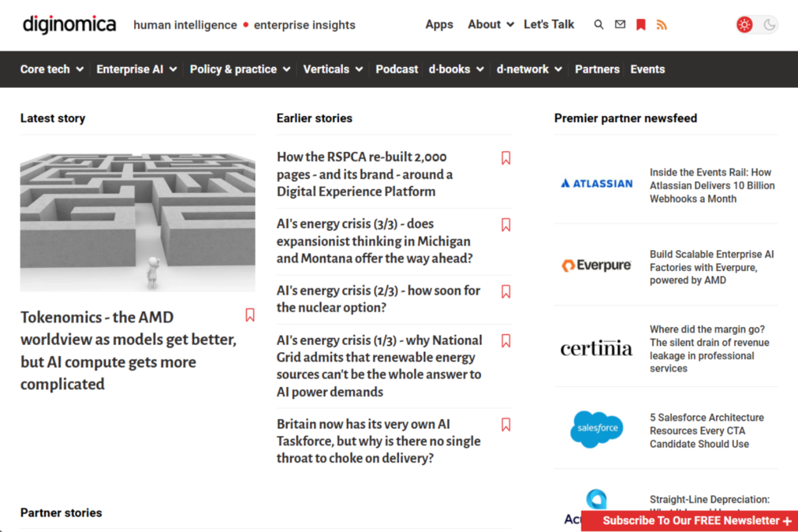Read the Tokenomics AMD worldview headline
The image size is (798, 532).
pos(129,351)
